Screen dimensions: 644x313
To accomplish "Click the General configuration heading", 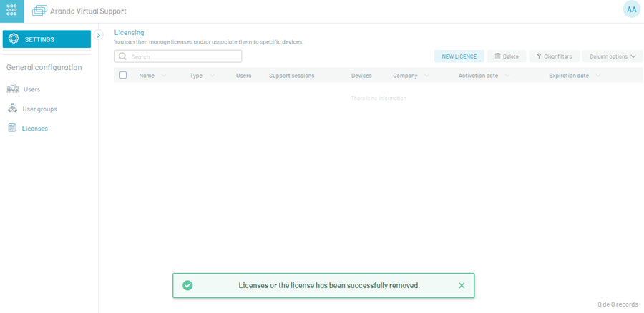I will [x=44, y=67].
